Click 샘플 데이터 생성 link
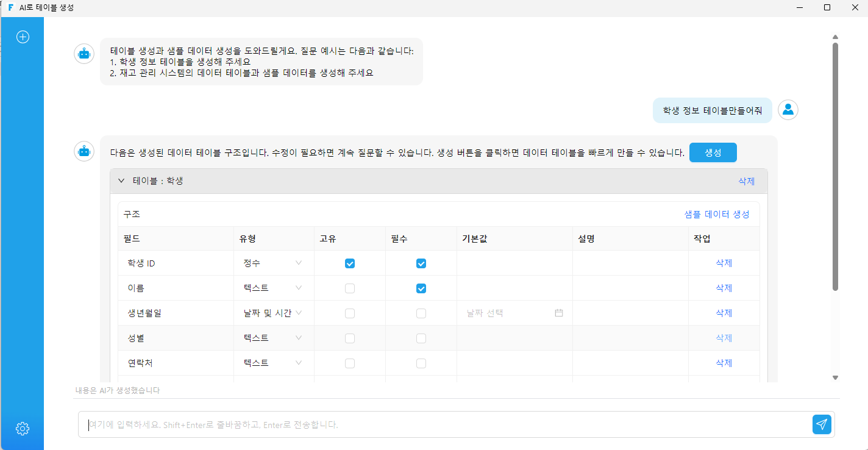The width and height of the screenshot is (868, 450). click(x=717, y=214)
